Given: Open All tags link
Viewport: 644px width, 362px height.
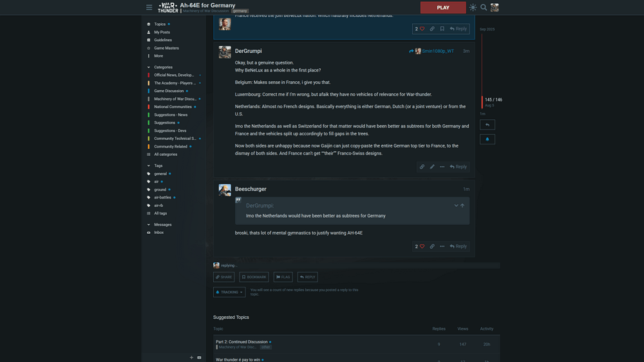Looking at the screenshot, I should [160, 213].
